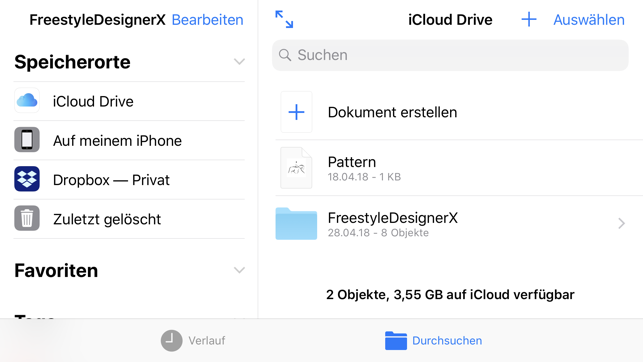643x362 pixels.
Task: Tap the Dropbox logo icon
Action: (x=27, y=179)
